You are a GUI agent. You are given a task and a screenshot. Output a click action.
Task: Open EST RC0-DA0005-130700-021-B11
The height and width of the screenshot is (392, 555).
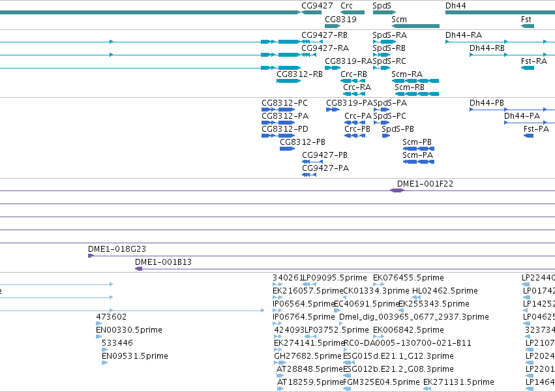coord(408,344)
